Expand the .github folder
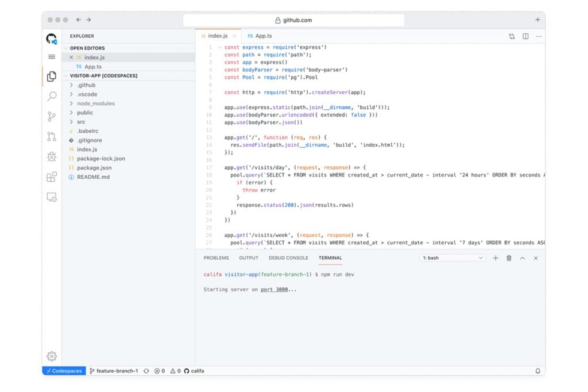This screenshot has width=588, height=392. (128, 85)
